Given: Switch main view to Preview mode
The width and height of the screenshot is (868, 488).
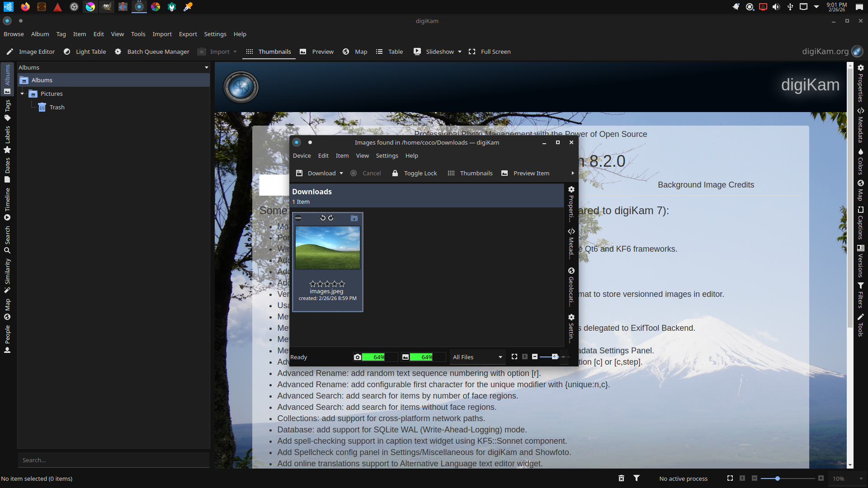Looking at the screenshot, I should pyautogui.click(x=317, y=52).
